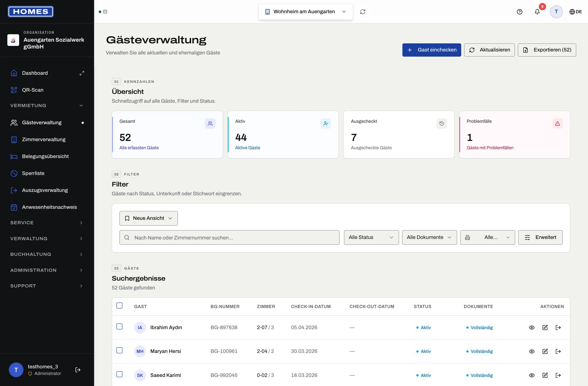Click the Ausgecheckt 7 overview card
The image size is (588, 386).
[399, 135]
